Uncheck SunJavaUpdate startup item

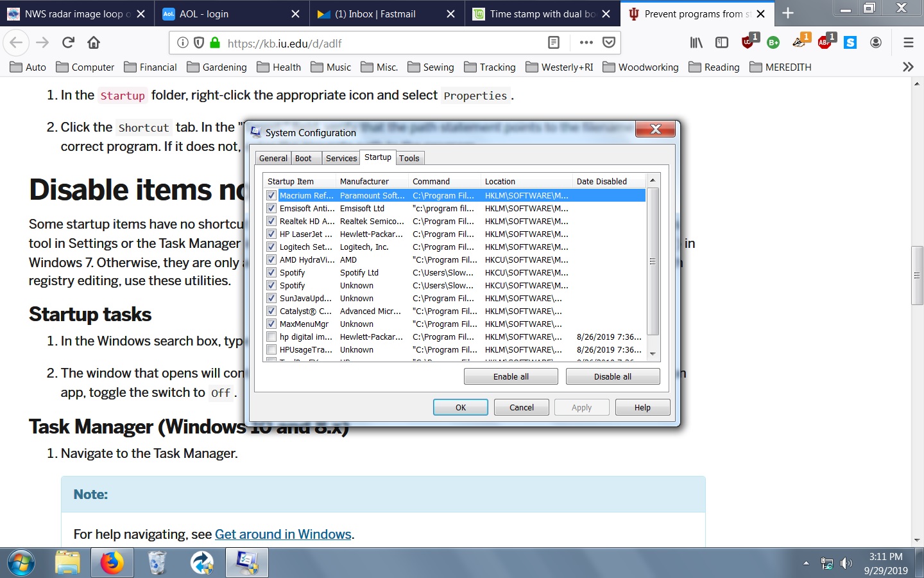(271, 298)
